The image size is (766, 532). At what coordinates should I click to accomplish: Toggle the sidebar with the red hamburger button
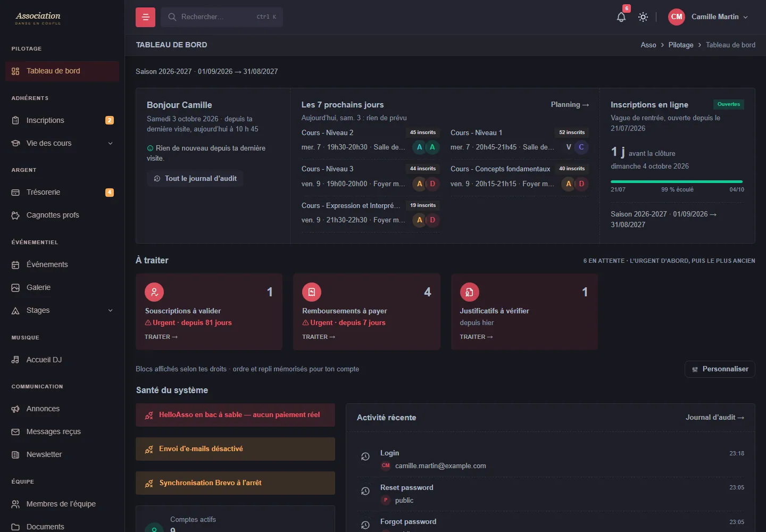(145, 17)
